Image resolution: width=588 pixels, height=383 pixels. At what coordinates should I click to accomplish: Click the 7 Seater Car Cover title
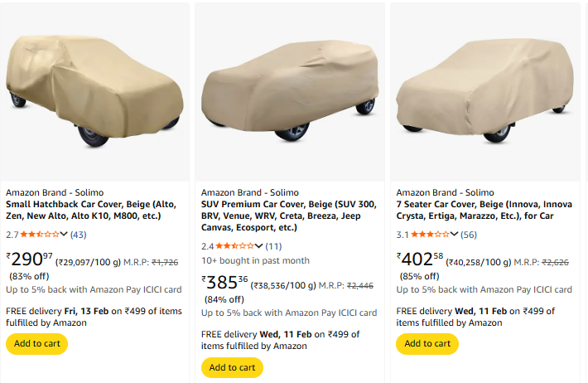tap(484, 210)
